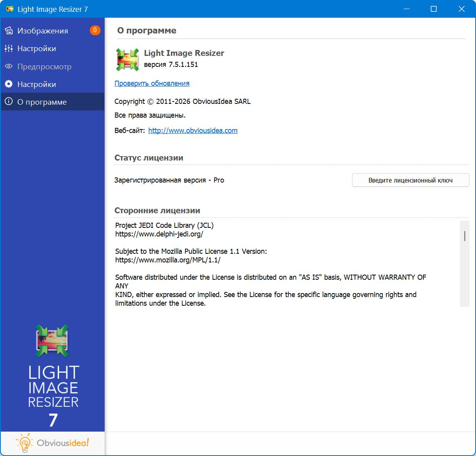
Task: Follow the Проверить обновления link
Action: point(152,83)
